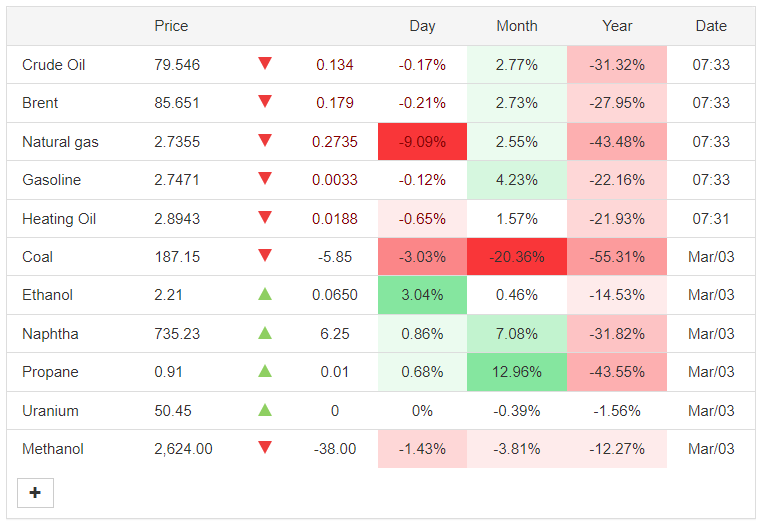The image size is (766, 529).
Task: Click the red down arrow in Brent row
Action: (265, 101)
